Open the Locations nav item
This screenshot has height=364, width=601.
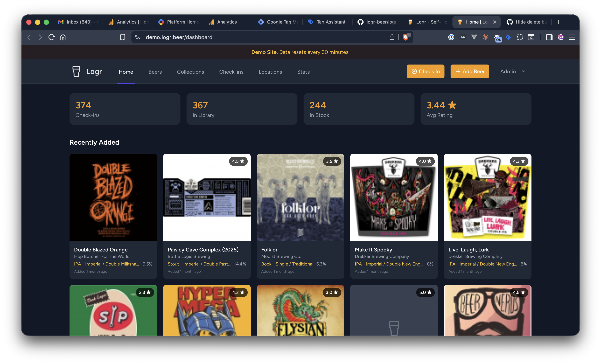click(x=270, y=72)
